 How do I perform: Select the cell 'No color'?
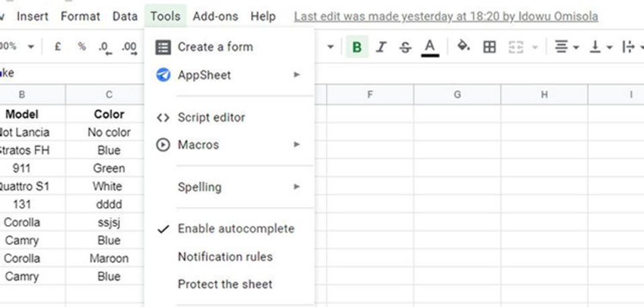click(x=105, y=132)
